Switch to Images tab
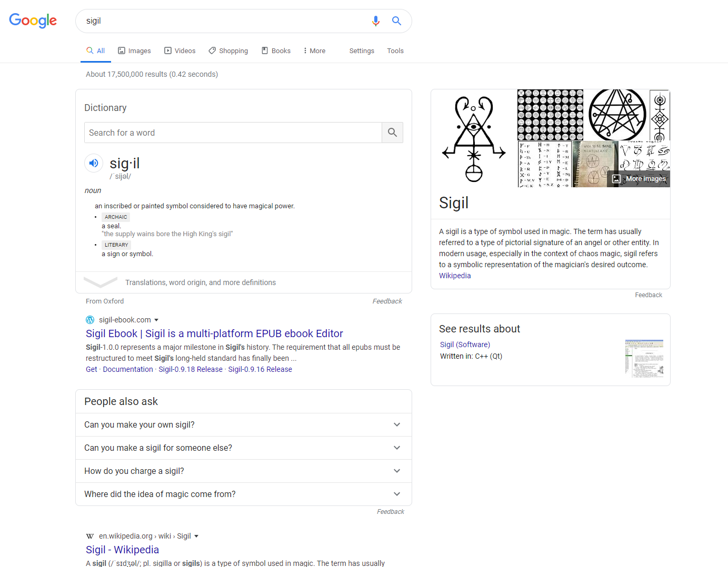Screen dimensions: 728x567 pos(134,51)
